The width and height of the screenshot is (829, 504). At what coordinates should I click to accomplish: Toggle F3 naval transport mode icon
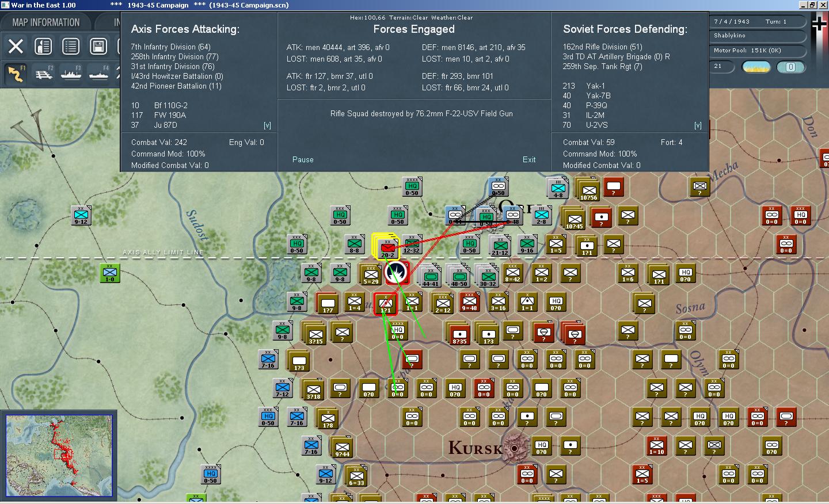pos(71,74)
